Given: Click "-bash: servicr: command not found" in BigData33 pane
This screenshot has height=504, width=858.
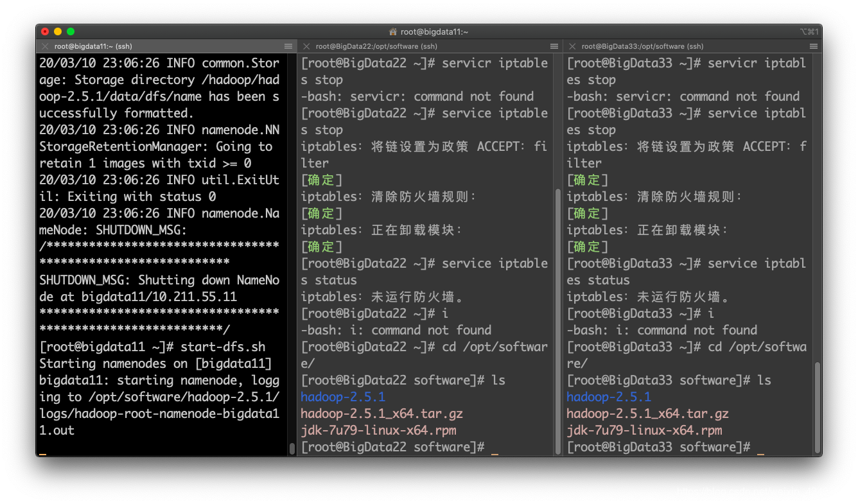Looking at the screenshot, I should click(683, 96).
